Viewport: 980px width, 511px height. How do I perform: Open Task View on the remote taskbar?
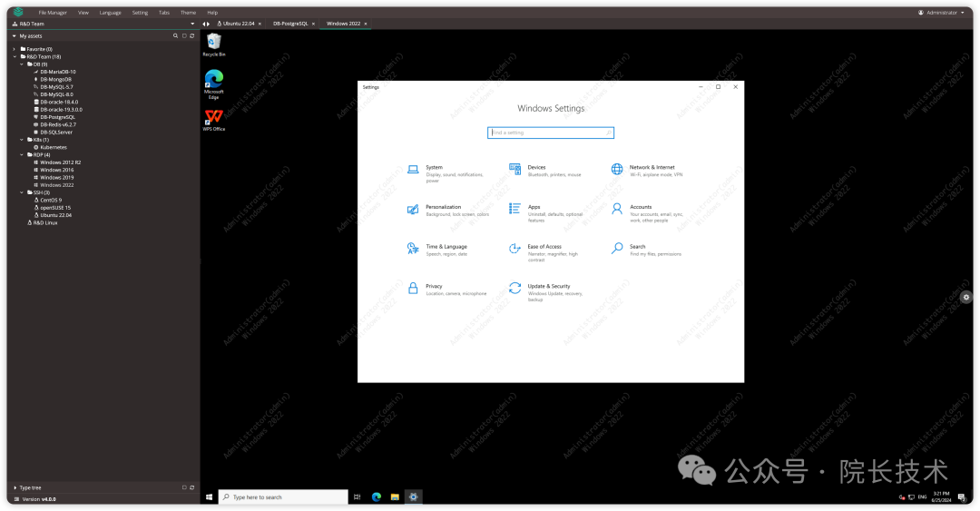tap(357, 497)
